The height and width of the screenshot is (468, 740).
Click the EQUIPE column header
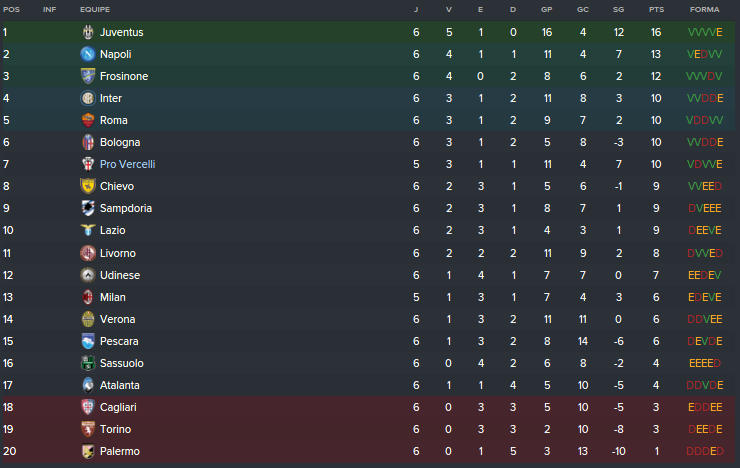[95, 9]
